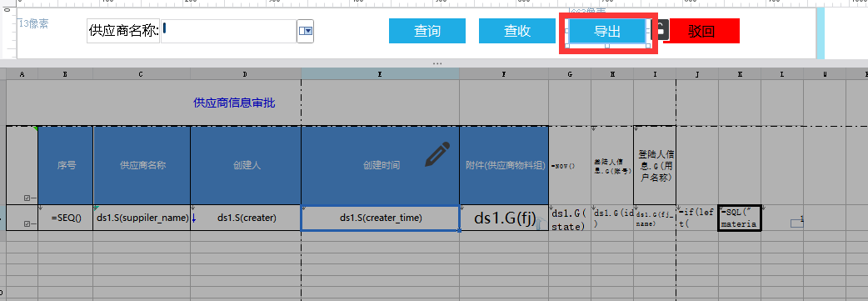Open the 供应商名称 dropdown arrow
Image resolution: width=868 pixels, height=301 pixels.
pyautogui.click(x=306, y=31)
